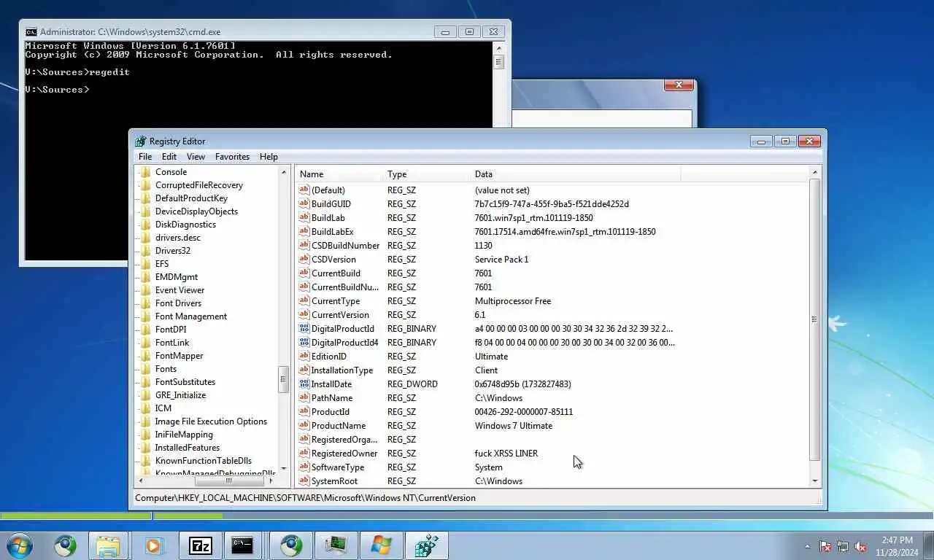Open the Windows Start orb

[19, 545]
